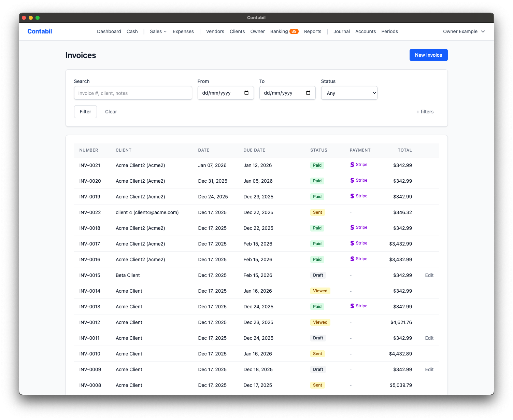The height and width of the screenshot is (420, 513).
Task: Clear the current filters
Action: 111,111
